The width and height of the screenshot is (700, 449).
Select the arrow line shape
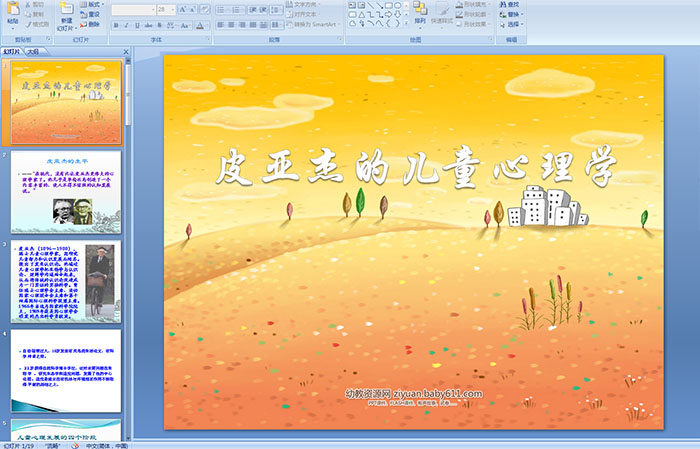[x=379, y=5]
